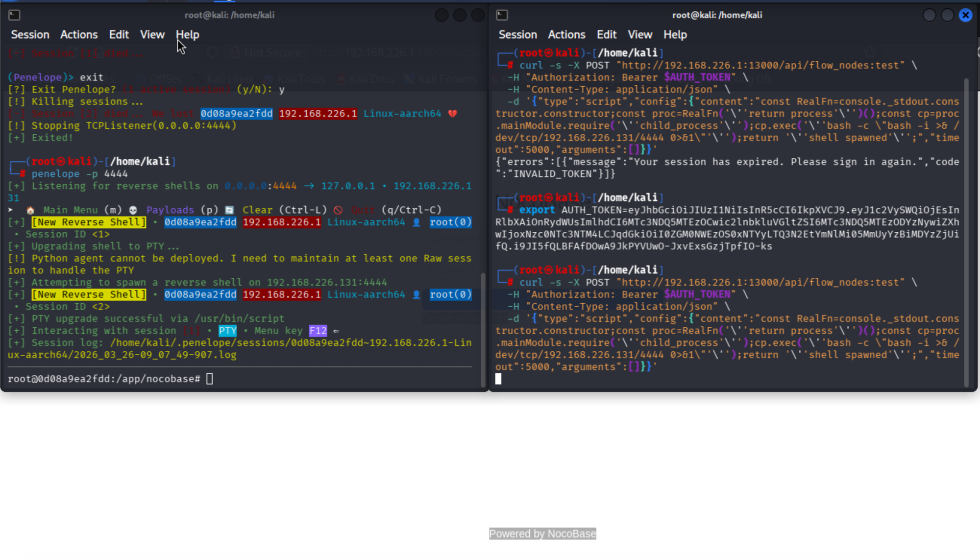Image resolution: width=980 pixels, height=560 pixels.
Task: Click the red prohibited Quit icon
Action: tap(338, 210)
